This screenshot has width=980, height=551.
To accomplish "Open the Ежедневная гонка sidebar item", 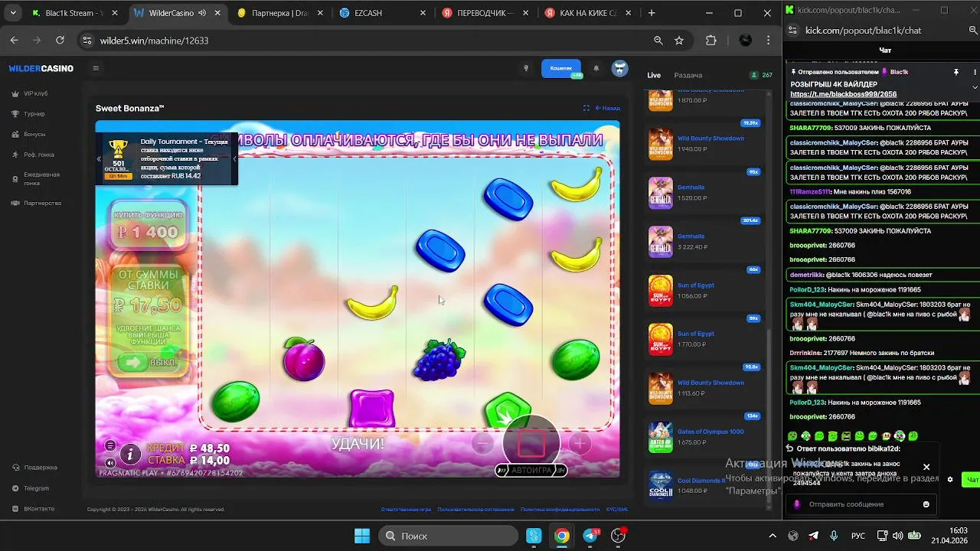I will click(36, 178).
